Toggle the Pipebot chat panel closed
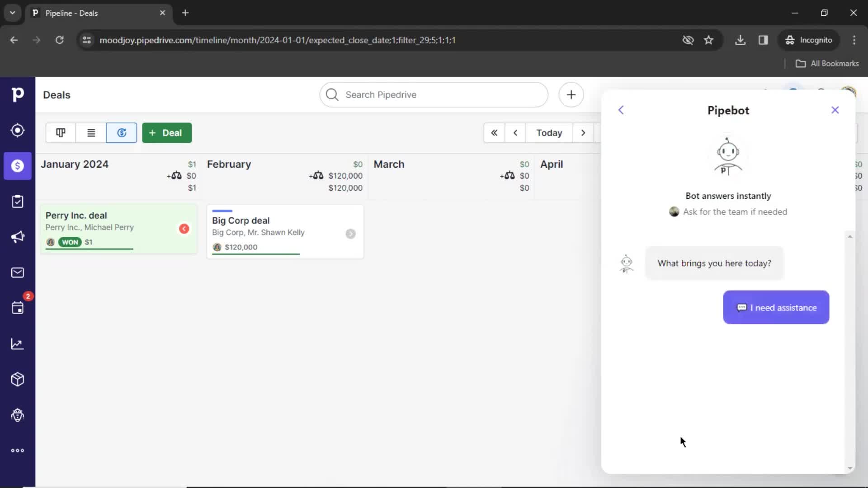 click(835, 110)
